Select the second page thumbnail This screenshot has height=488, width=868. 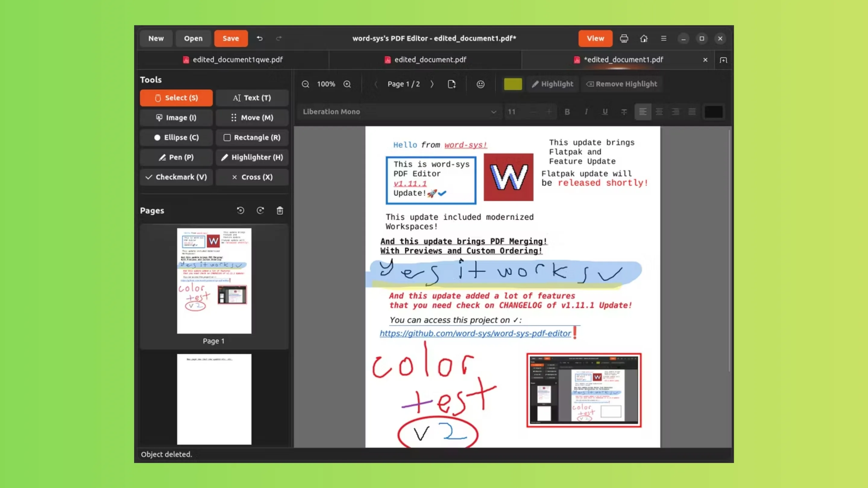[214, 399]
